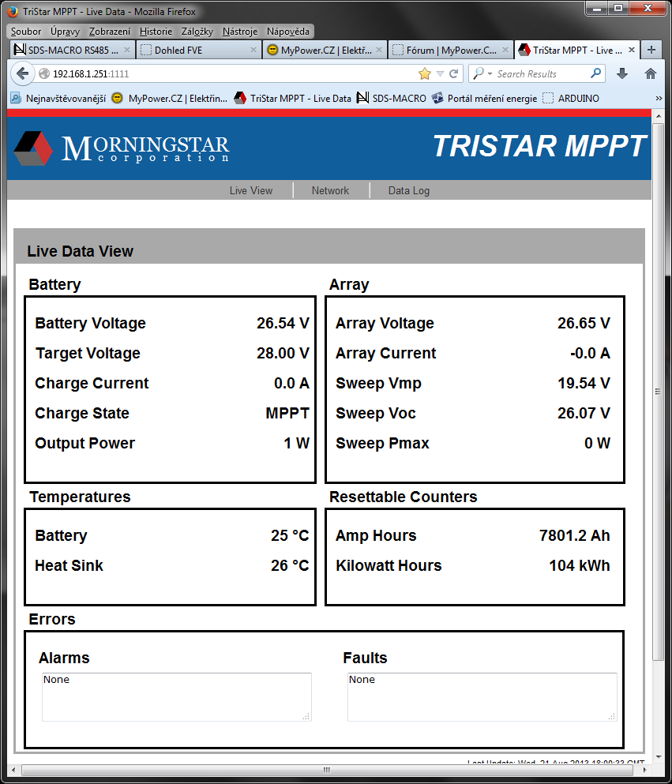The image size is (672, 784).
Task: Minimize the Firefox window
Action: 597,7
